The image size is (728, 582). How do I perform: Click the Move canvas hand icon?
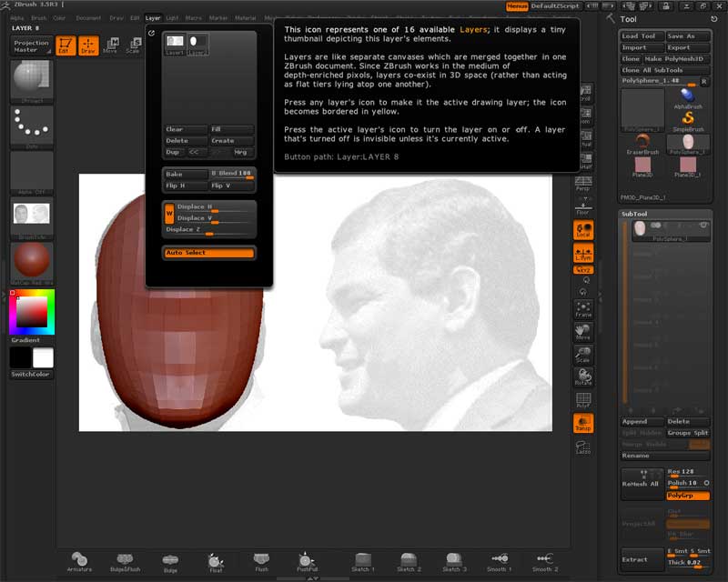pyautogui.click(x=583, y=331)
